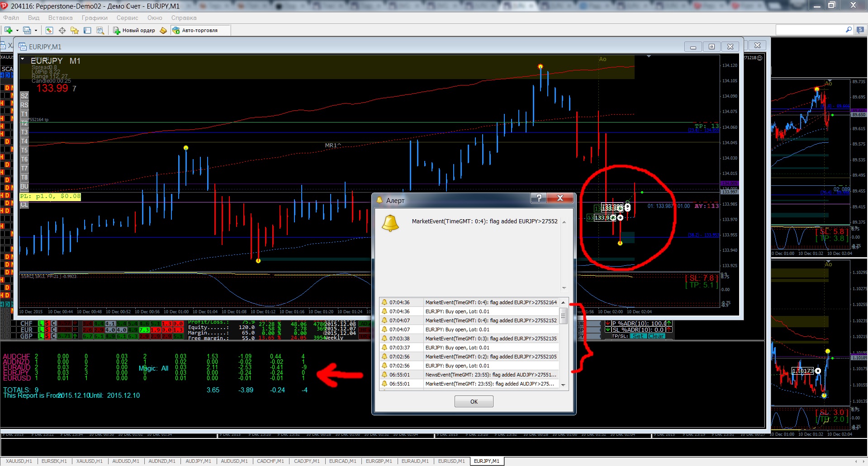Screen dimensions: 868x466
Task: Open the Вставка menu
Action: [60, 18]
